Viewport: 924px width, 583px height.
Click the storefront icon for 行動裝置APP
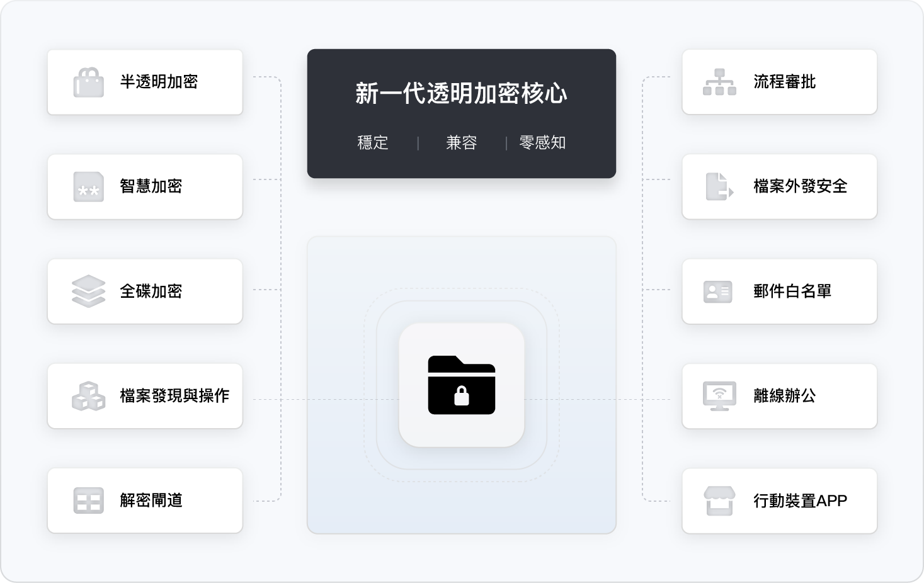(x=719, y=501)
